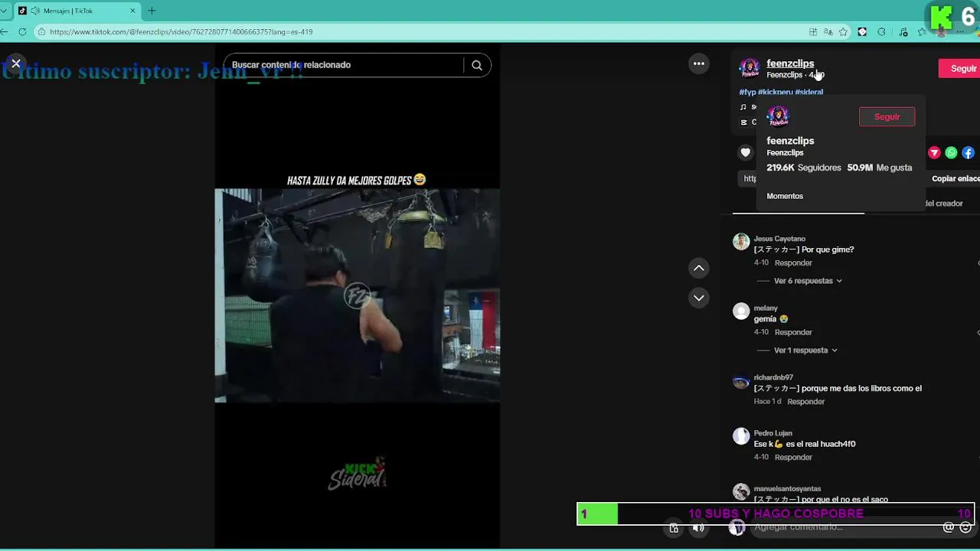
Task: Open a new browser tab
Action: click(x=152, y=11)
